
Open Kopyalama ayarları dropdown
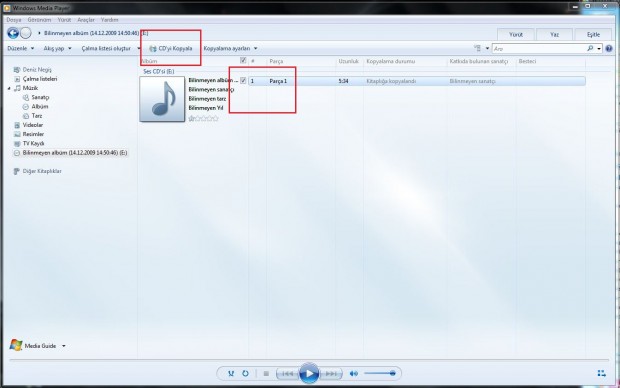coord(230,48)
